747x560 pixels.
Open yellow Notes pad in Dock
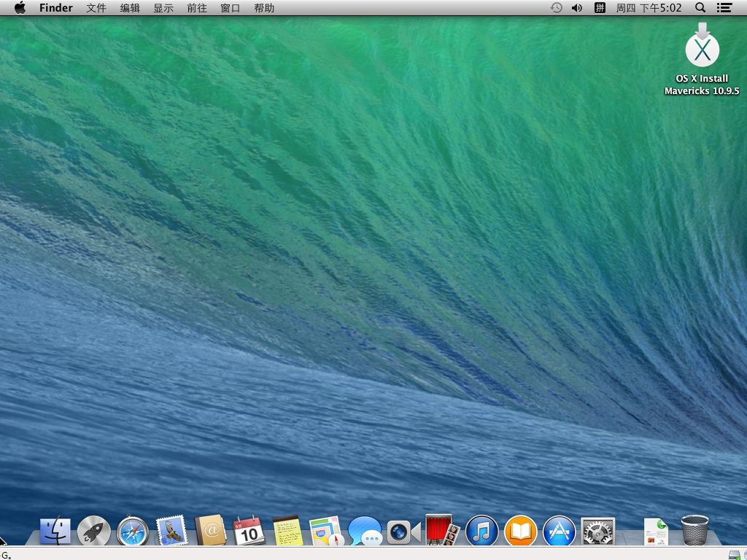click(287, 531)
